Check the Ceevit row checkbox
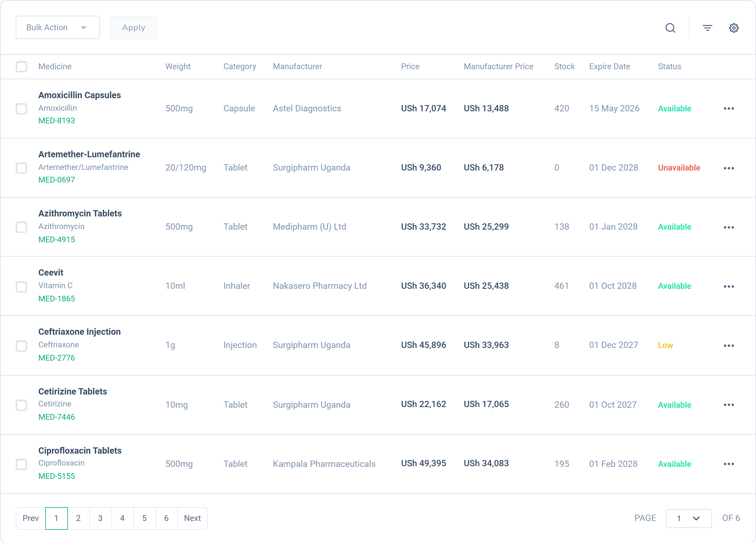The height and width of the screenshot is (543, 756). [21, 286]
